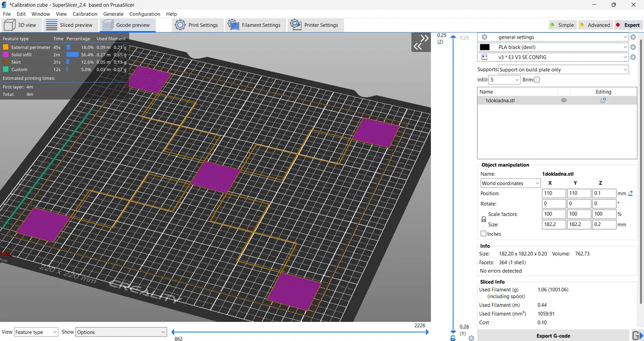Click the Position X input field
The height and width of the screenshot is (341, 644).
[x=554, y=193]
